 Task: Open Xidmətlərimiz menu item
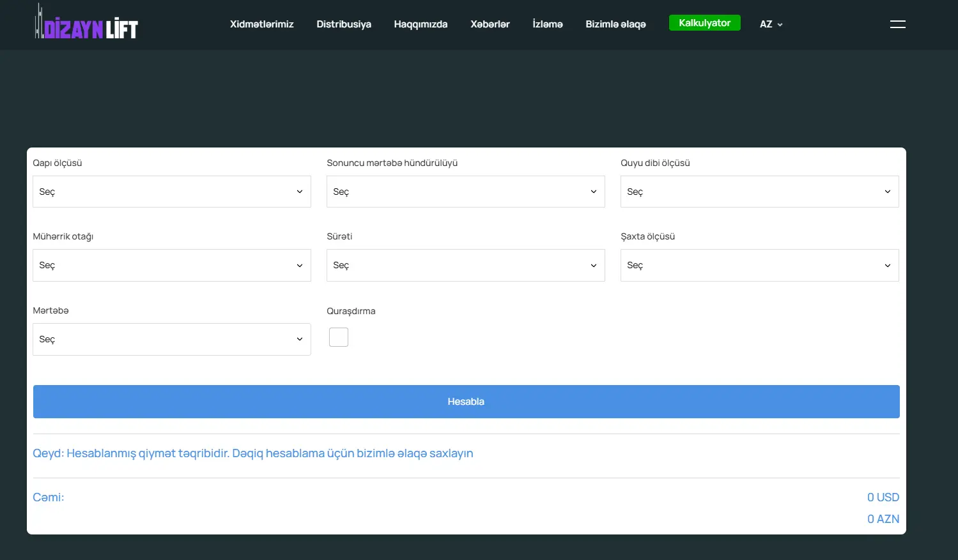(x=261, y=24)
